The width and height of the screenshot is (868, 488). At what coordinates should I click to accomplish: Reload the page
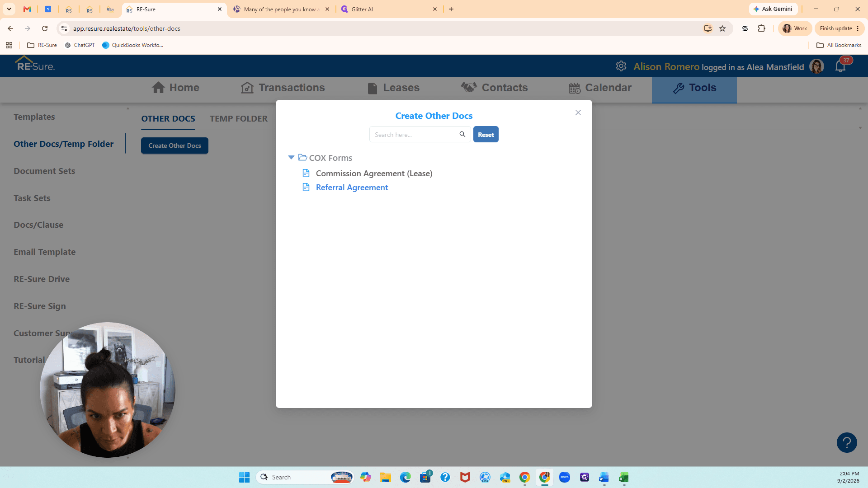pyautogui.click(x=45, y=28)
